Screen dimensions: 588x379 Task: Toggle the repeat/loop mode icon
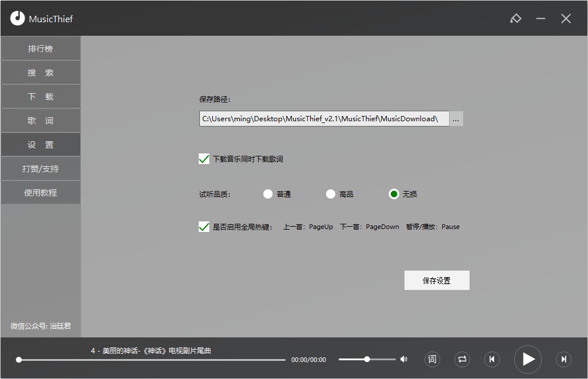pos(462,359)
